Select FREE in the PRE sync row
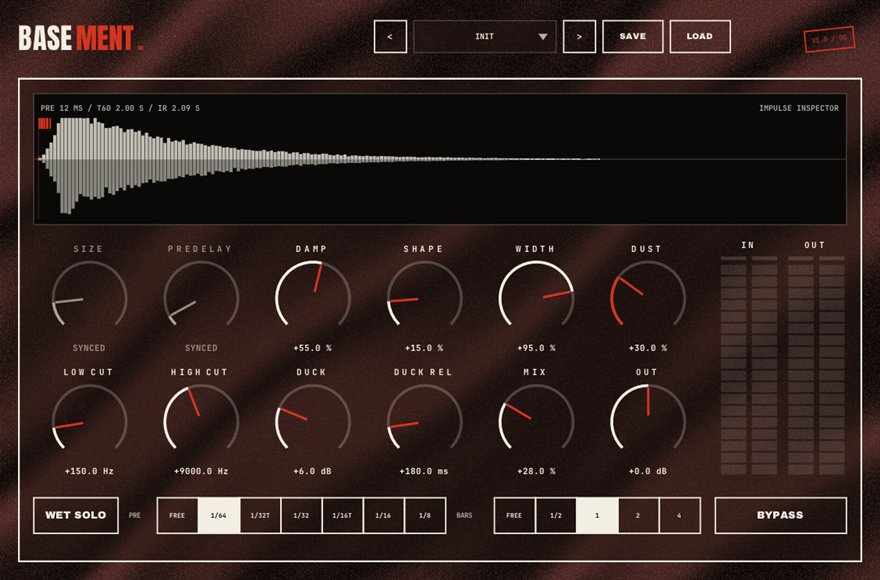880x580 pixels. coord(177,515)
